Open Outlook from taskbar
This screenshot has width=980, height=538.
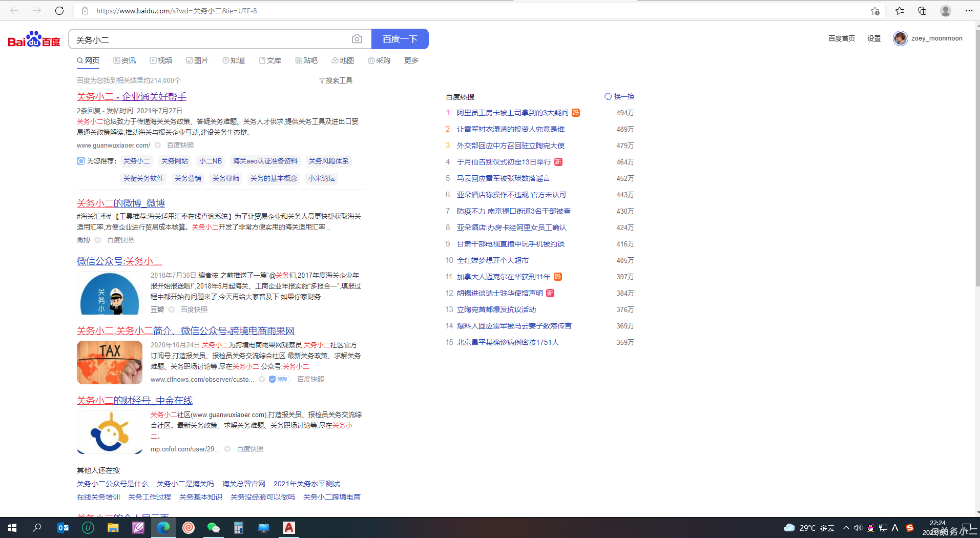[x=62, y=528]
